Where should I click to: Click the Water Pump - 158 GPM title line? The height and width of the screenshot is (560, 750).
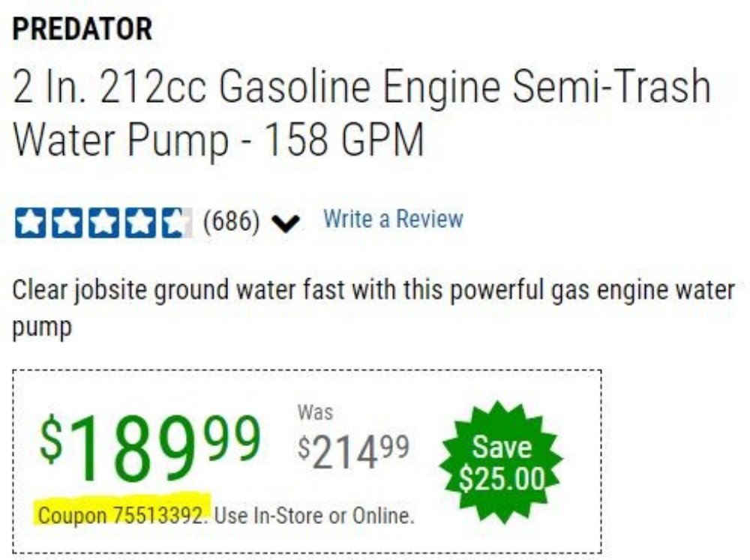pos(218,139)
